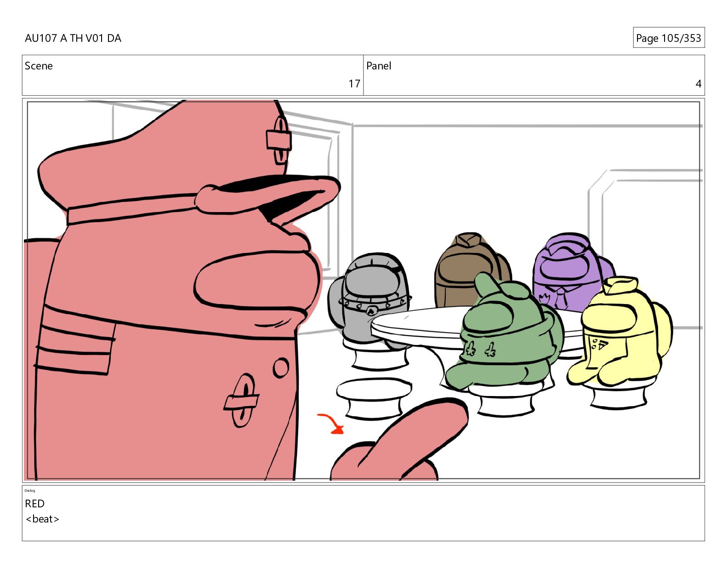Click the Scene label

[39, 66]
